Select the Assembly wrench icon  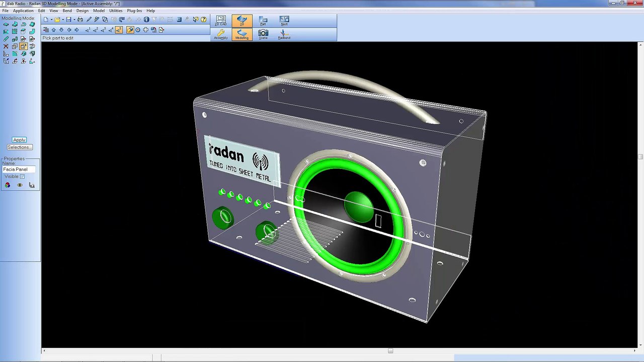point(220,34)
